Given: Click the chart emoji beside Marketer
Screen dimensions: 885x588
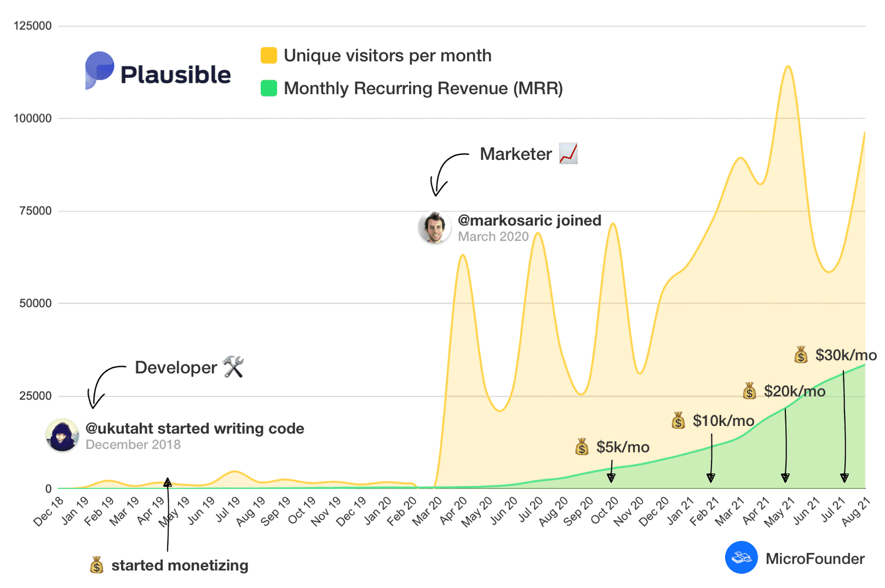Looking at the screenshot, I should click(x=568, y=153).
